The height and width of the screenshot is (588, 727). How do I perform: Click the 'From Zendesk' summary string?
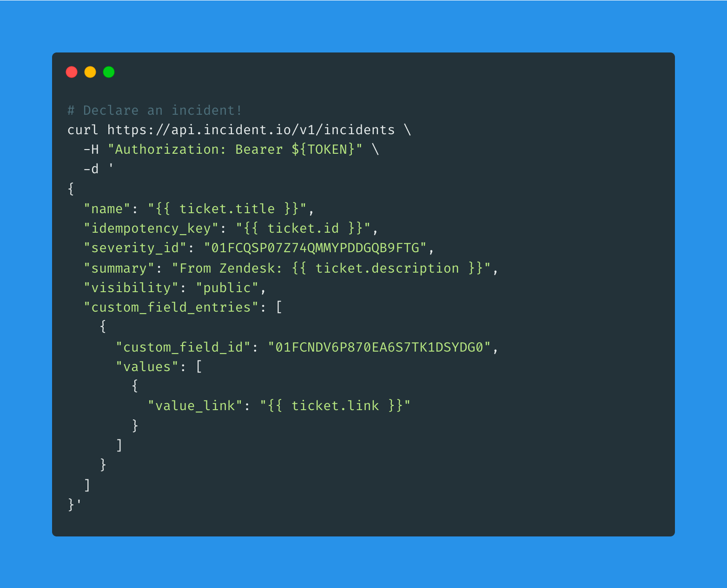[x=331, y=268]
